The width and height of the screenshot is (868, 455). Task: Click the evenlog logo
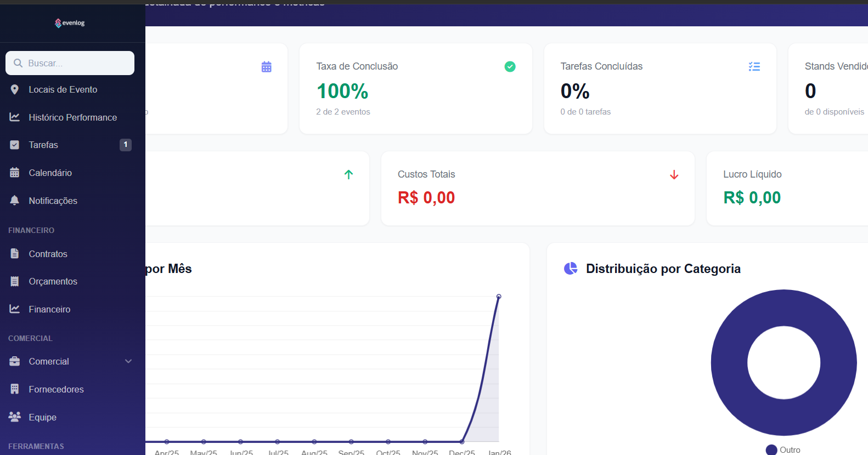70,23
